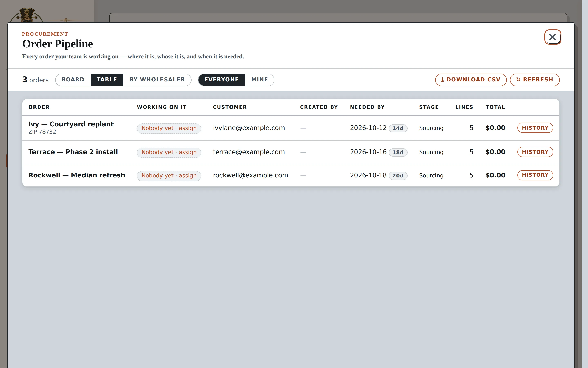
Task: Open history for Terrace Phase 2 install
Action: click(535, 152)
